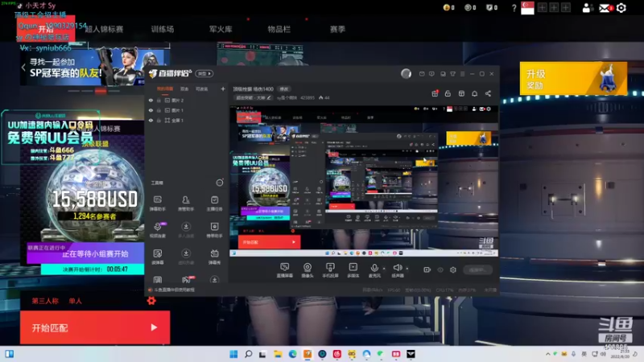Toggle visibility eye of 图片 1 layer
644x362 pixels.
(151, 110)
